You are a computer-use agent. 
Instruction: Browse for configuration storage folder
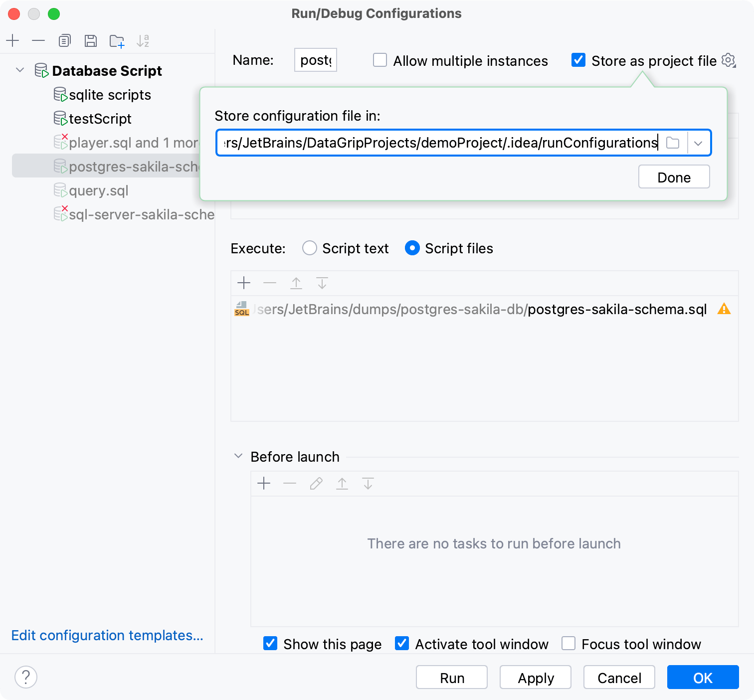click(x=673, y=143)
